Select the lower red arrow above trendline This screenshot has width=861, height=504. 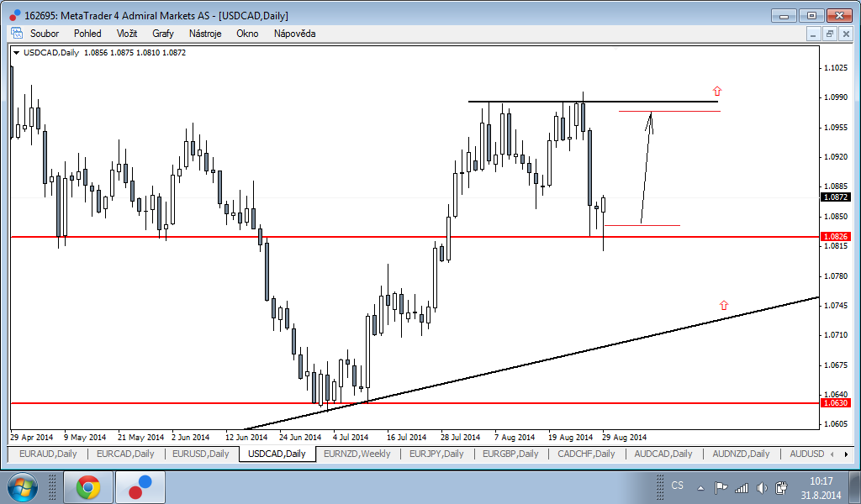click(x=724, y=305)
